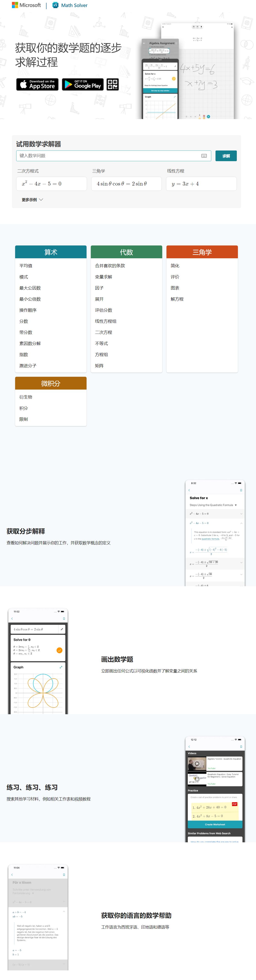Click the graph phone screenshot
The height and width of the screenshot is (980, 256).
[38, 661]
